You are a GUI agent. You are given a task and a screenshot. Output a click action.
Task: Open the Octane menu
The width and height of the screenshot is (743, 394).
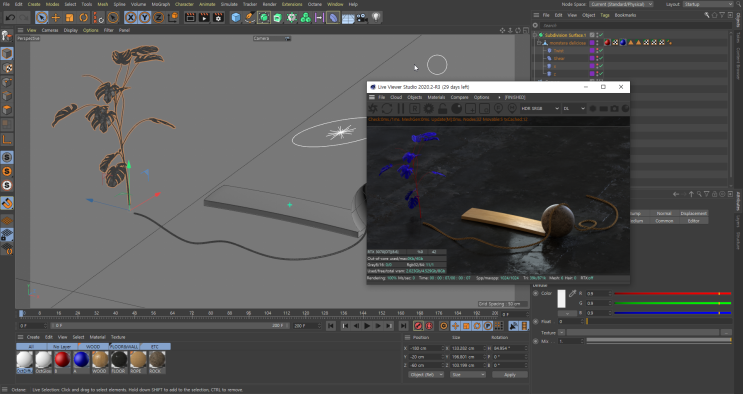point(315,4)
